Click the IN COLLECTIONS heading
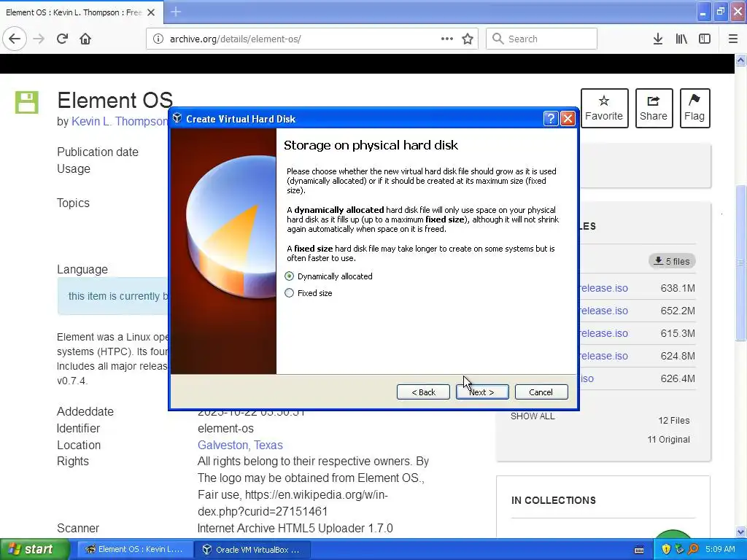Screen dimensions: 747x560 [x=554, y=500]
